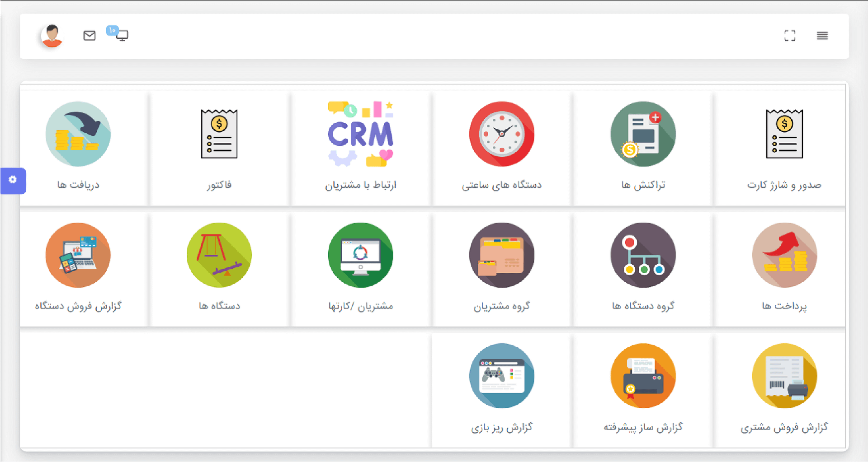
Task: Open the «پرداخت ها» payments icon
Action: tap(784, 255)
